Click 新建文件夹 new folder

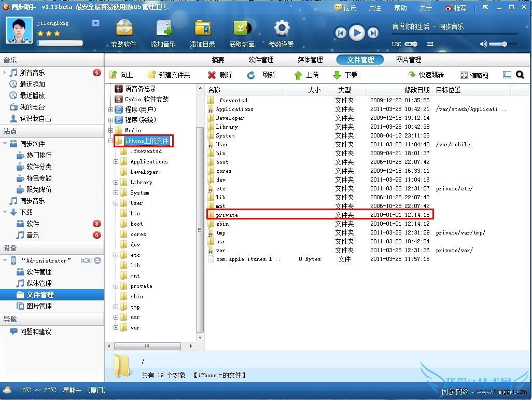click(169, 75)
